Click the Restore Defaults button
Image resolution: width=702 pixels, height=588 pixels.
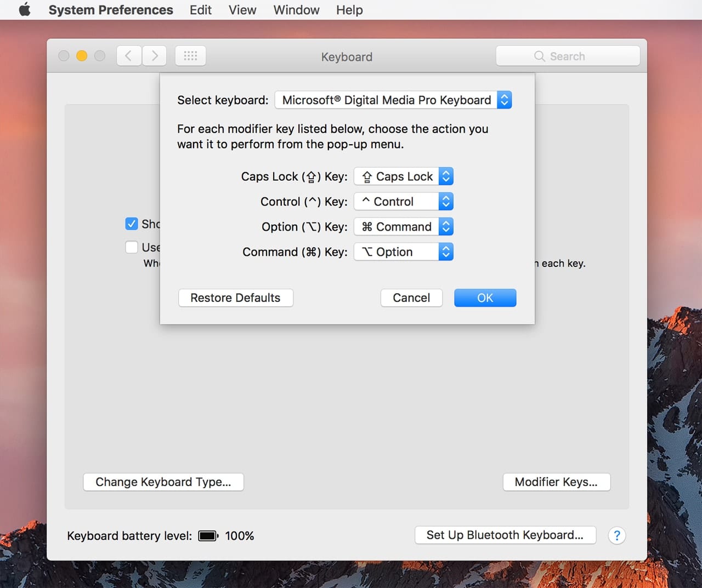click(235, 298)
